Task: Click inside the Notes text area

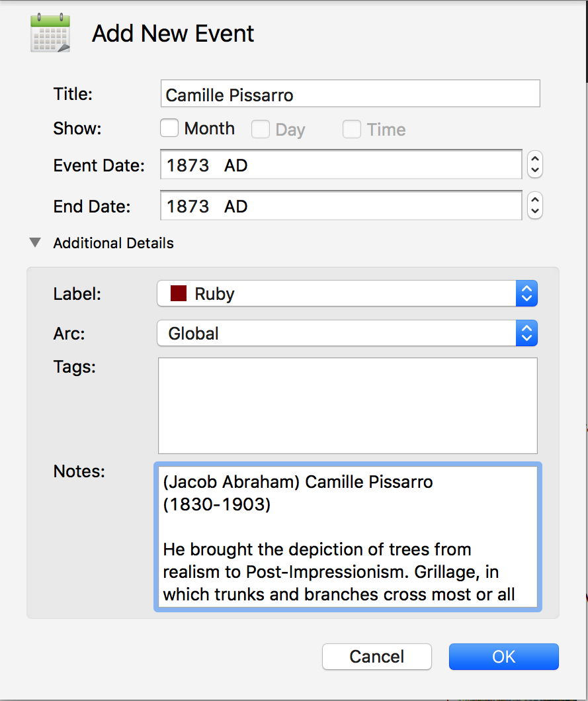Action: tap(347, 536)
